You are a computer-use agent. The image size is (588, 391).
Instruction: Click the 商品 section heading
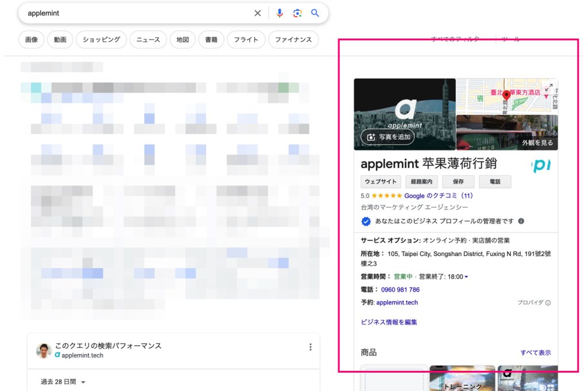click(x=369, y=353)
